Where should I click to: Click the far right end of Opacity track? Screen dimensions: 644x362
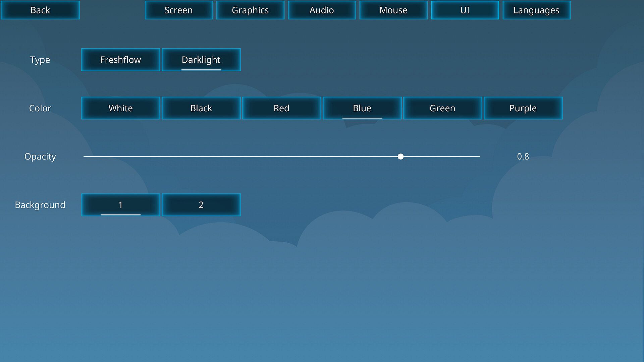(479, 157)
